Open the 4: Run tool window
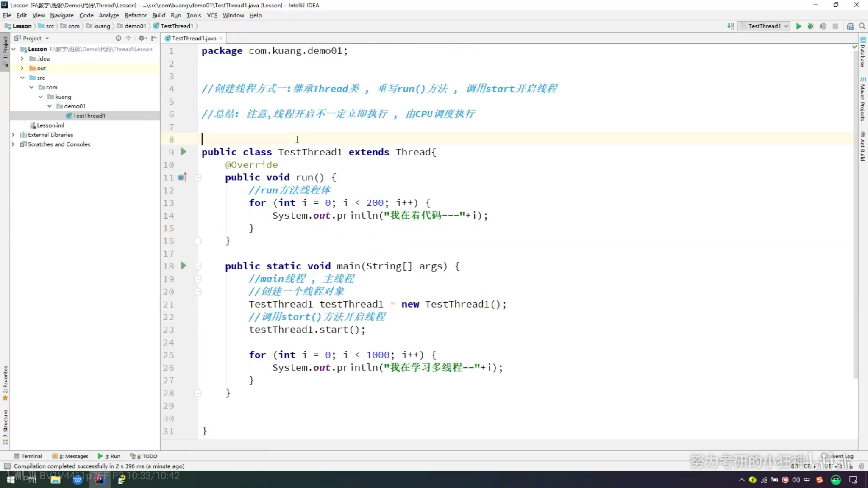Image resolution: width=868 pixels, height=488 pixels. 109,456
